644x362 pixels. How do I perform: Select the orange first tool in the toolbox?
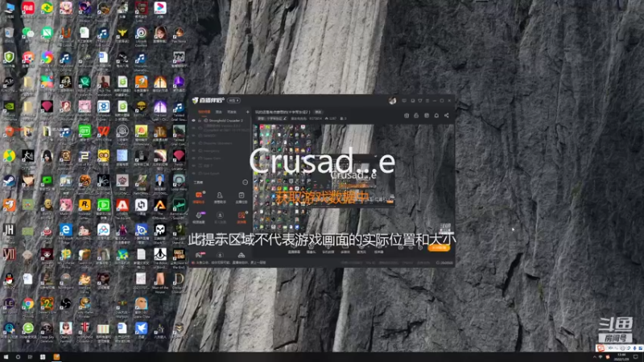click(199, 196)
